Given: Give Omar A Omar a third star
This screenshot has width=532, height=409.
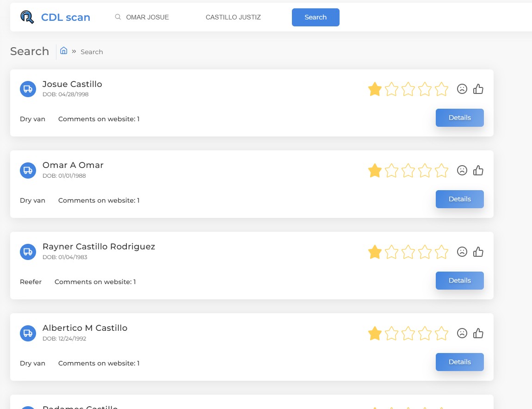Looking at the screenshot, I should tap(408, 170).
